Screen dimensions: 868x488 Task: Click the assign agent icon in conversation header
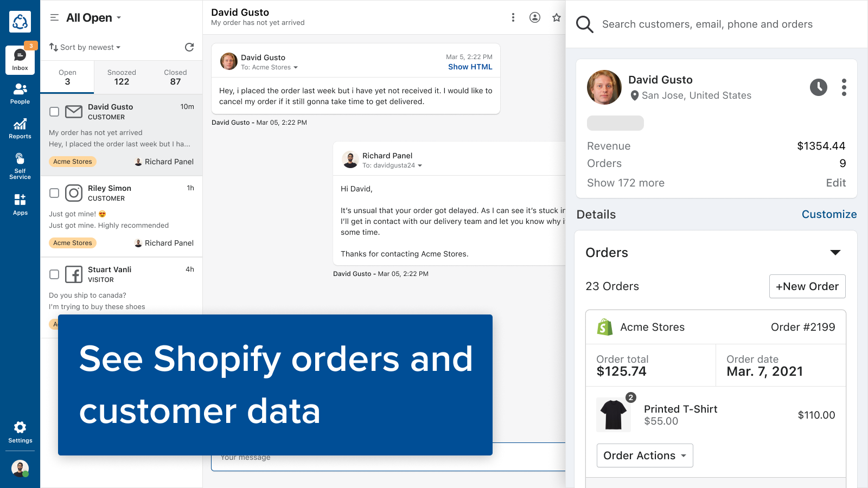click(535, 17)
